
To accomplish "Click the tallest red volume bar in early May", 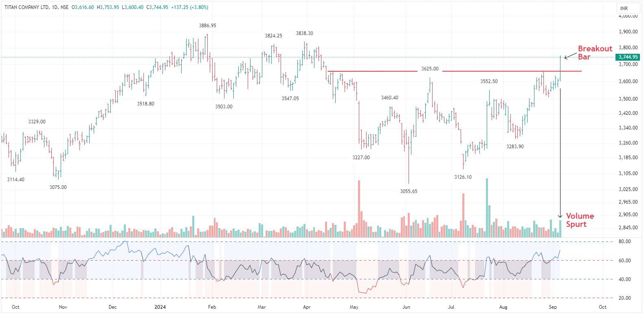I will click(359, 209).
